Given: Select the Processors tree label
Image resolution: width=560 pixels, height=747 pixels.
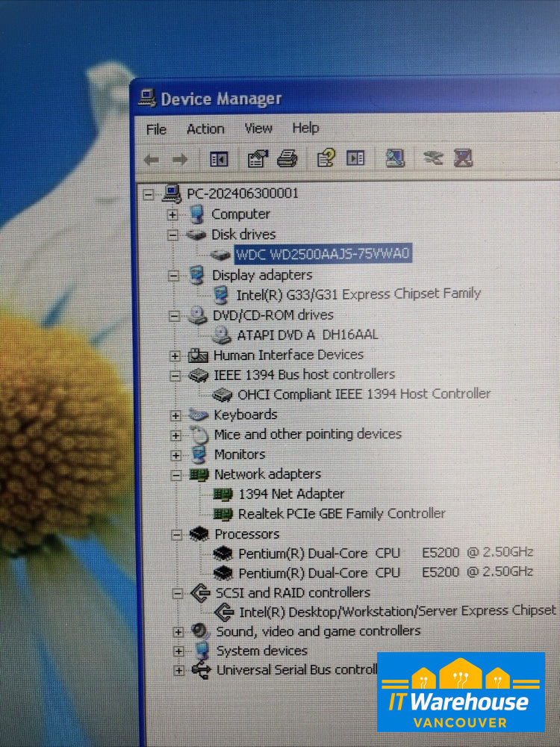Looking at the screenshot, I should (x=246, y=534).
